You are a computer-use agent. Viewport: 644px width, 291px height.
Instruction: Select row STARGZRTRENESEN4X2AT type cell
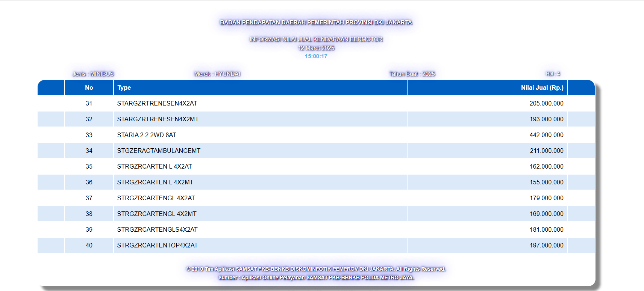tap(260, 103)
